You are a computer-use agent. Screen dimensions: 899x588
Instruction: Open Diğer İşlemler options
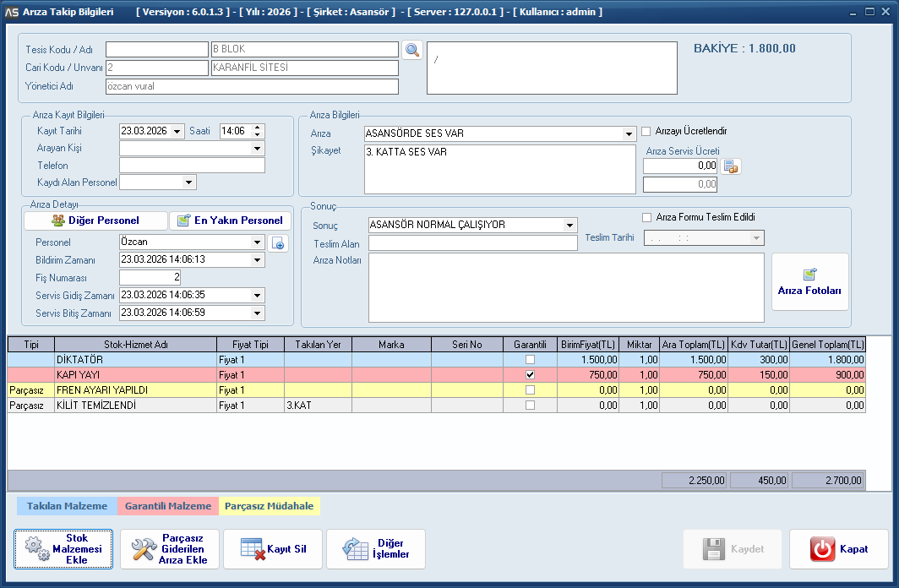(x=376, y=549)
